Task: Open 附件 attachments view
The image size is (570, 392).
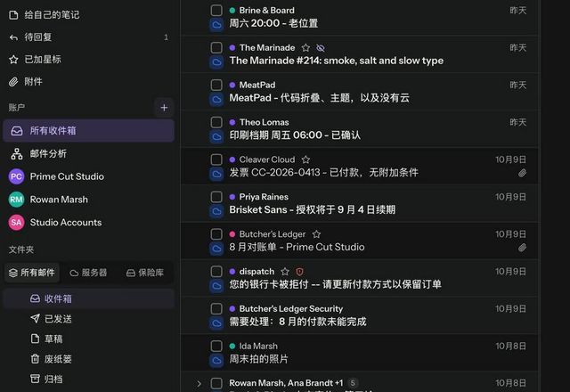Action: [87, 81]
